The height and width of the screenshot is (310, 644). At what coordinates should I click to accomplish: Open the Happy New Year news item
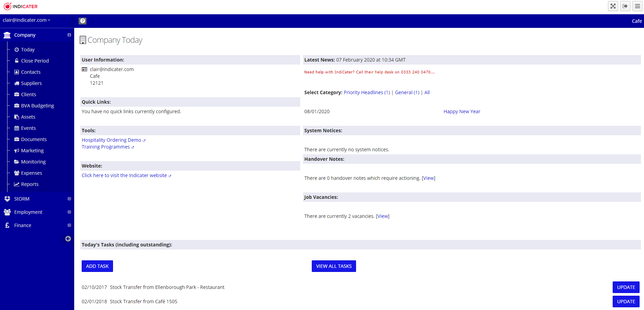[x=462, y=111]
